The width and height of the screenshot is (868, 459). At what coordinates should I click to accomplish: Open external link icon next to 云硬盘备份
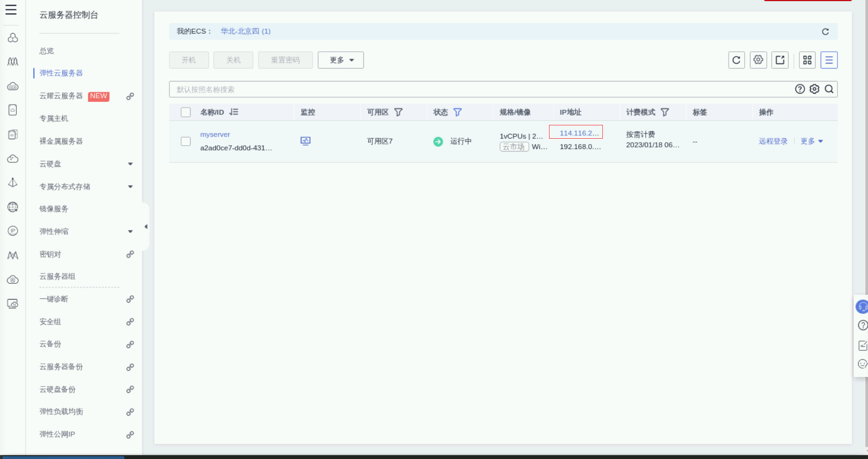click(x=130, y=389)
